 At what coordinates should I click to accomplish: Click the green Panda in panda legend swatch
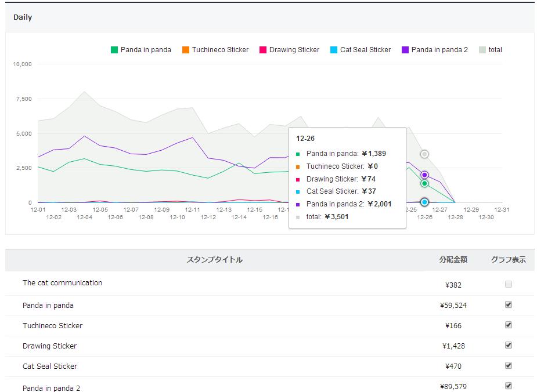114,50
